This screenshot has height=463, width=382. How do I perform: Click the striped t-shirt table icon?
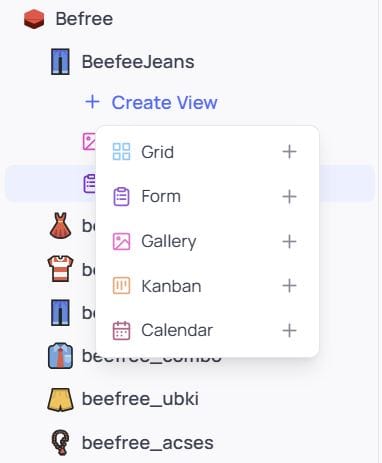tap(60, 269)
